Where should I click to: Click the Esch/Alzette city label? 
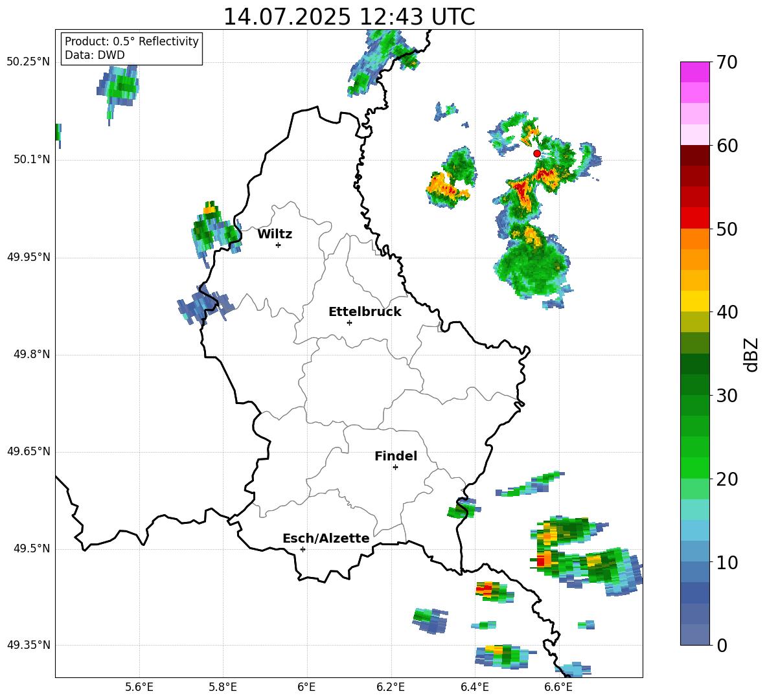(x=326, y=538)
